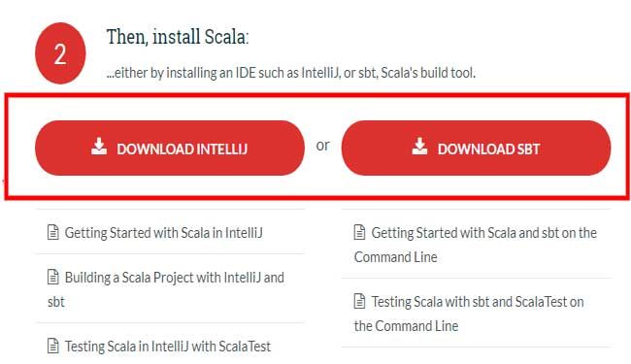
Task: Select the red step 2 circle badge
Action: coord(60,53)
